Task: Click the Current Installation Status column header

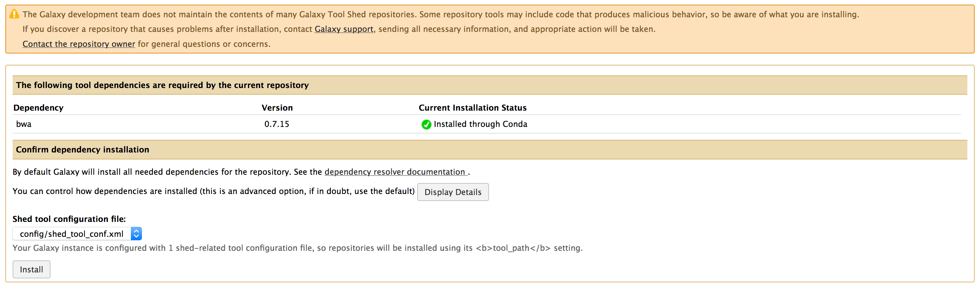Action: point(472,108)
